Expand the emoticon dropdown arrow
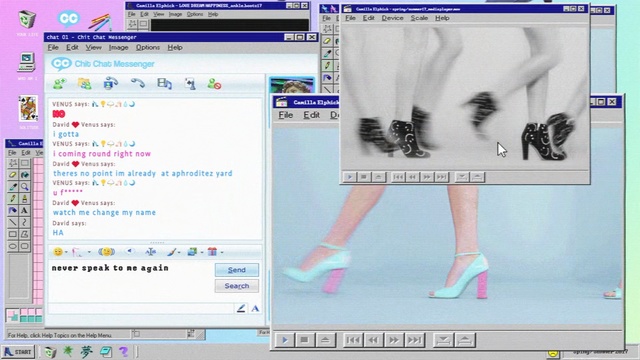 point(66,252)
